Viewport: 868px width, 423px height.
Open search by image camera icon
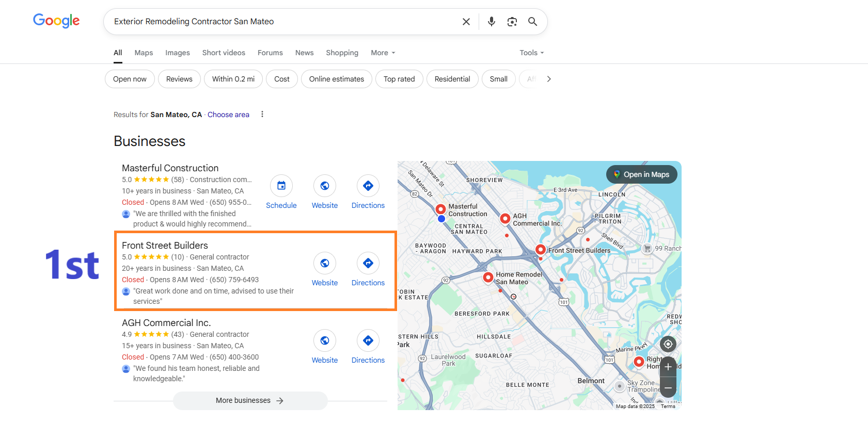pos(512,22)
